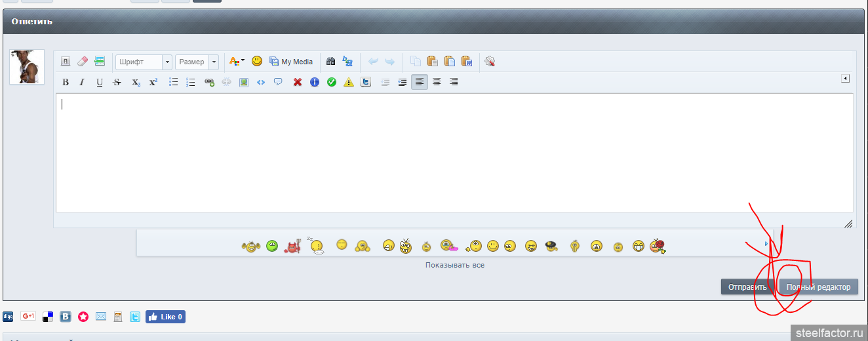Insert a link with the chain icon
The image size is (868, 341).
pos(209,83)
